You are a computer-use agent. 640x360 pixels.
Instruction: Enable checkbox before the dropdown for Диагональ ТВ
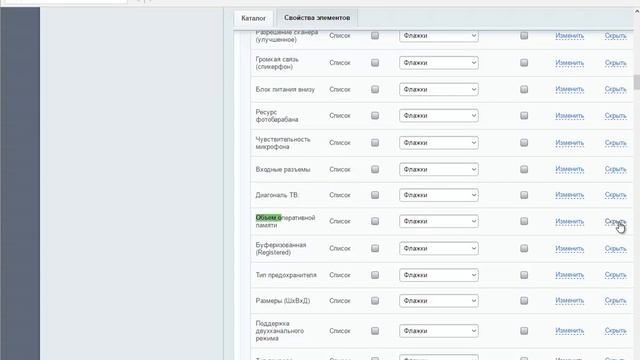375,195
